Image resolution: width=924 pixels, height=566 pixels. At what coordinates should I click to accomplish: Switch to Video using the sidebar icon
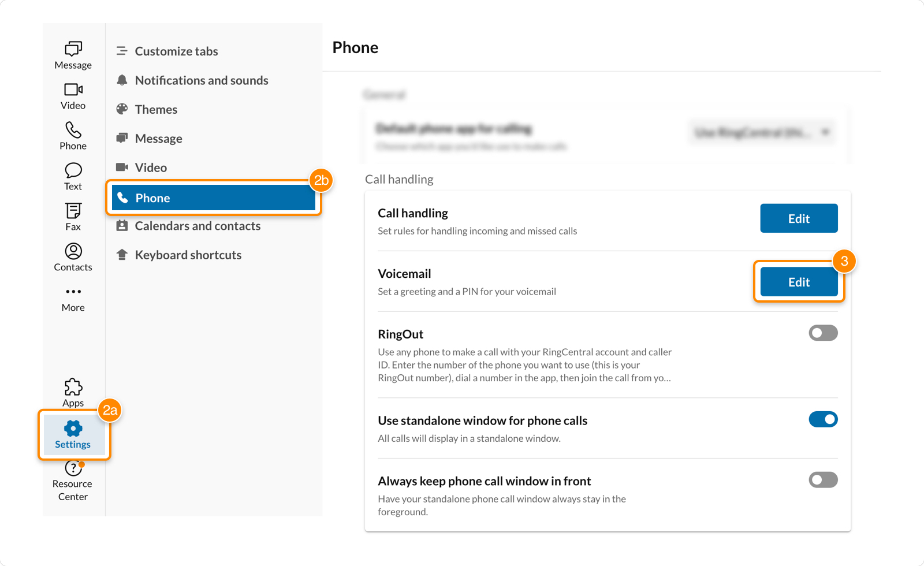coord(73,95)
